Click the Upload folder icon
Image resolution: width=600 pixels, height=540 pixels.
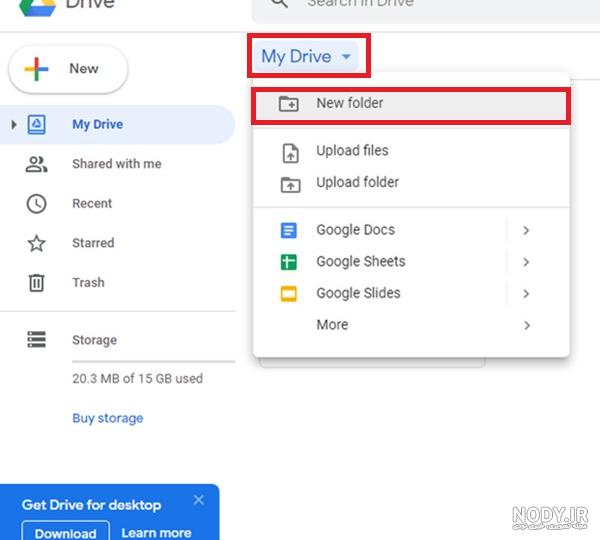tap(290, 185)
